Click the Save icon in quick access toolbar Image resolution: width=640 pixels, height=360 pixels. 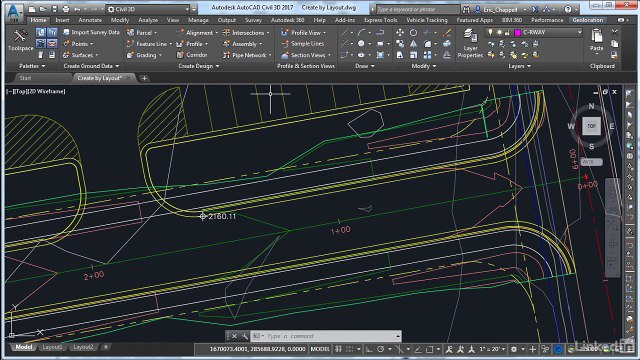pyautogui.click(x=54, y=9)
